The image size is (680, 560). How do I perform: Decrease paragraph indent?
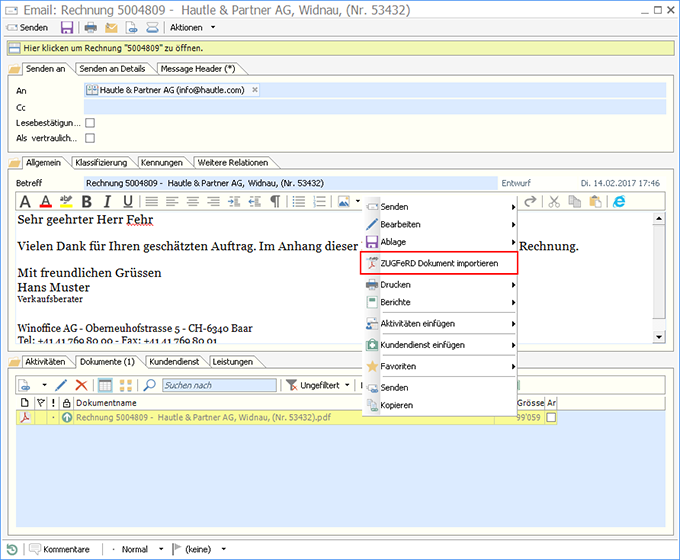(x=255, y=202)
